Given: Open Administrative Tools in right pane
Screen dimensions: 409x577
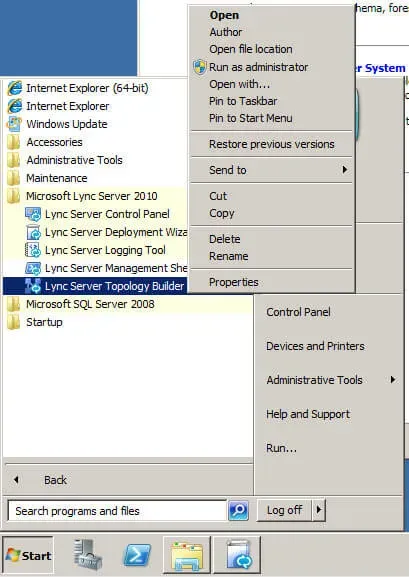Looking at the screenshot, I should (x=314, y=380).
